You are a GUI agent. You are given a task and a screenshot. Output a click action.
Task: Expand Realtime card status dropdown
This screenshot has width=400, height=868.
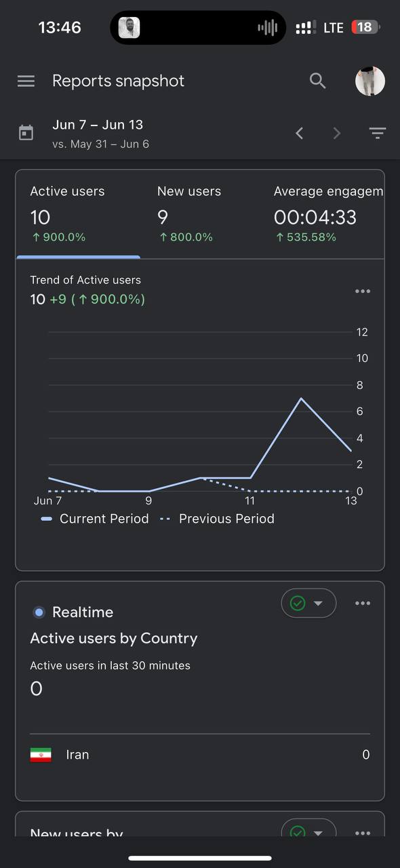308,603
